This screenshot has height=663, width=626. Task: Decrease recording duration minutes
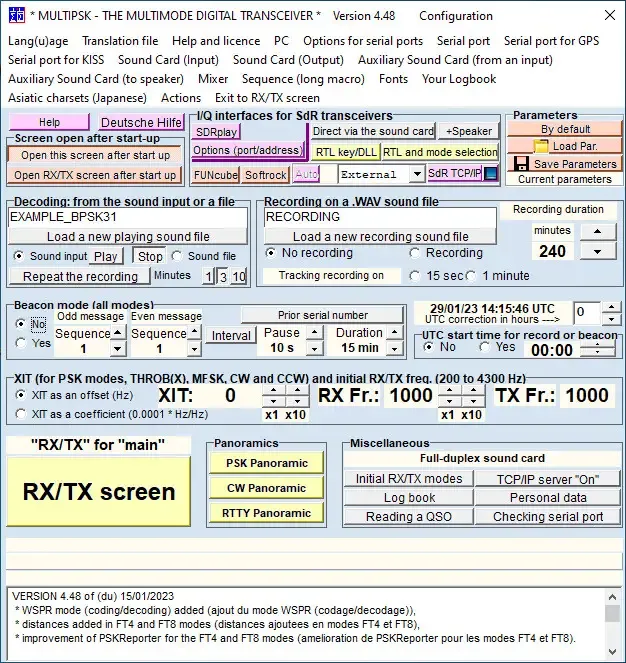tap(597, 252)
